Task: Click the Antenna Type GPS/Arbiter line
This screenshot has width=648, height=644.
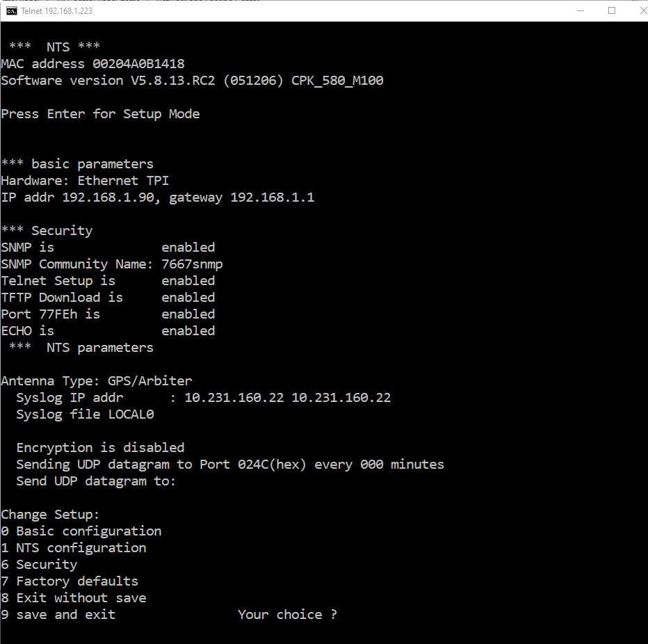Action: 96,381
